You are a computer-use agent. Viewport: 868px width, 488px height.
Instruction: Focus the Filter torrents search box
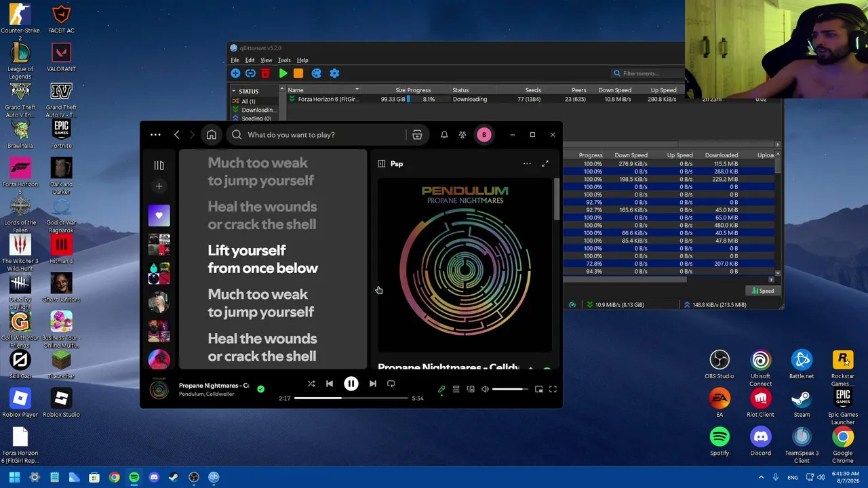click(x=646, y=73)
